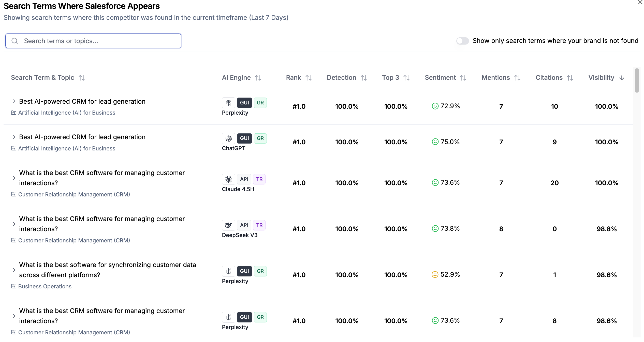Focus the Search terms or topics field
Screen dimensions: 644x342
pos(93,41)
